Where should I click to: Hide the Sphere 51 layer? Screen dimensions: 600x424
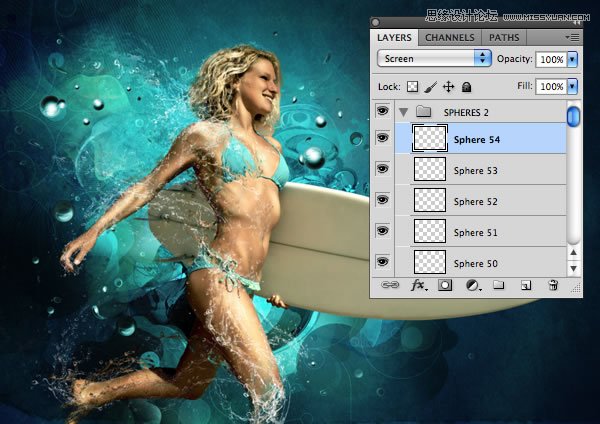tap(382, 230)
